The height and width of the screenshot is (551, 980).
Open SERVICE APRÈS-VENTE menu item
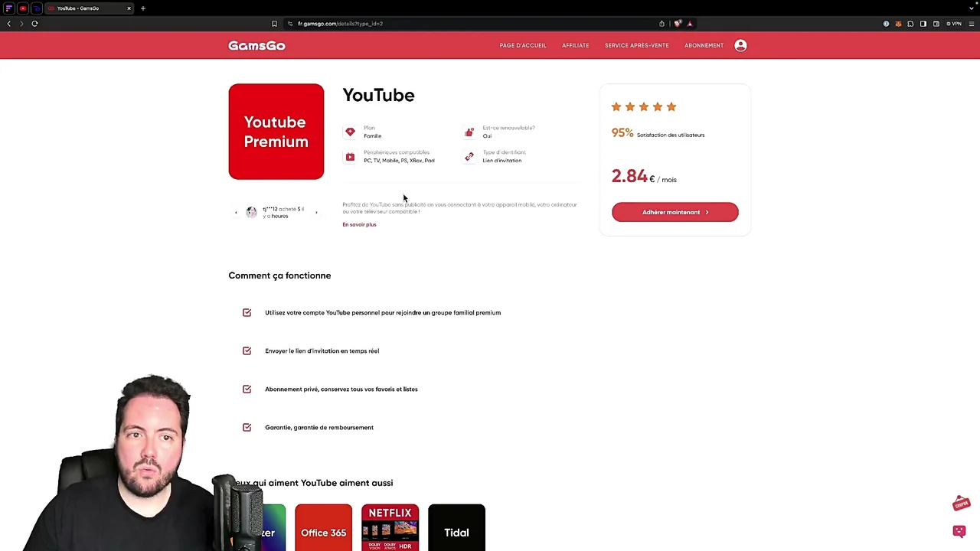click(x=637, y=45)
